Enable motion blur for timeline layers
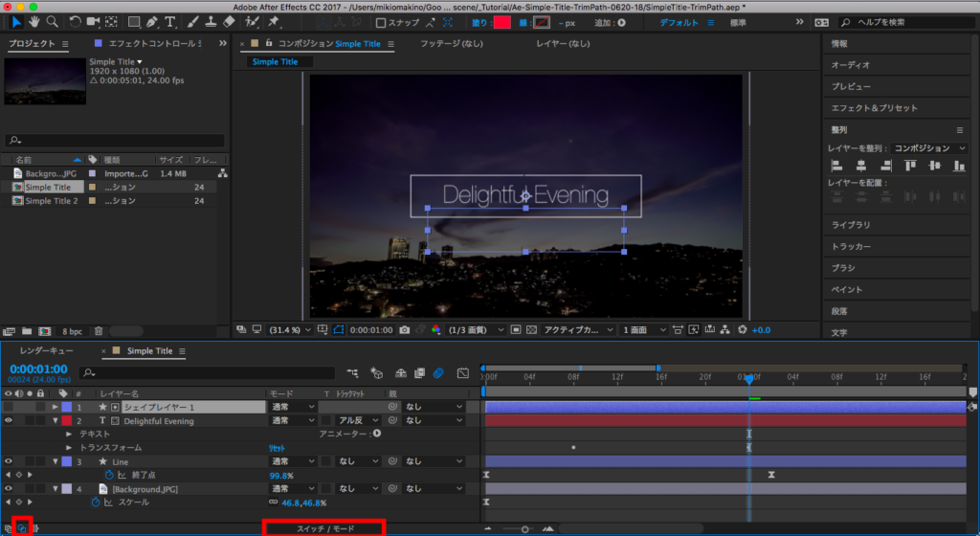980x536 pixels. point(438,372)
